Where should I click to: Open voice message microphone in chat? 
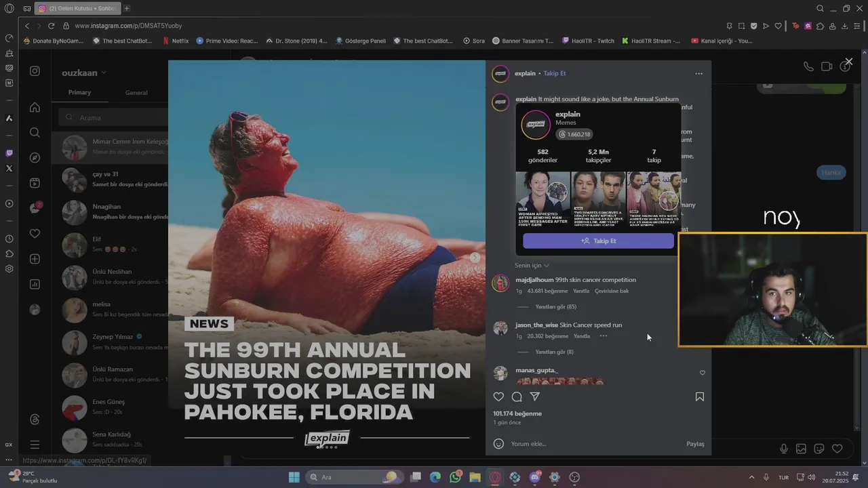(784, 449)
